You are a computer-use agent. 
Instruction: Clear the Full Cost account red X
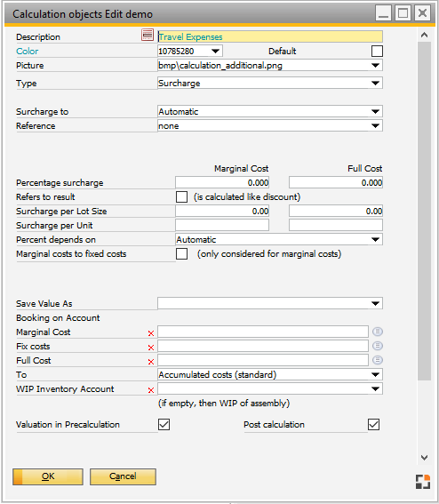click(x=151, y=362)
